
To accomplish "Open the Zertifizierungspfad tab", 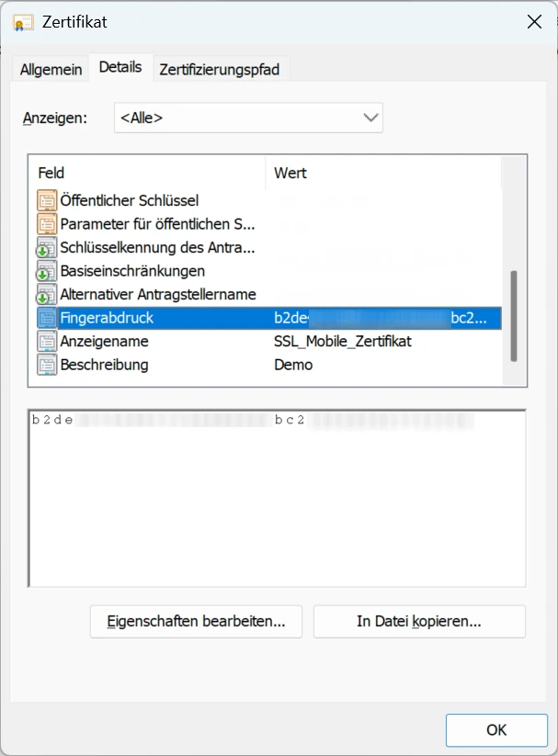I will (x=222, y=69).
